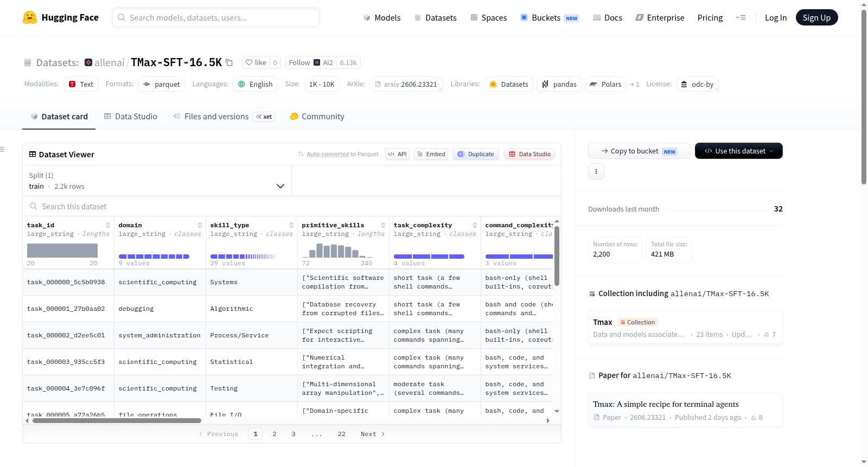This screenshot has height=467, width=868.
Task: Show the +1 additional libraries
Action: tap(635, 84)
